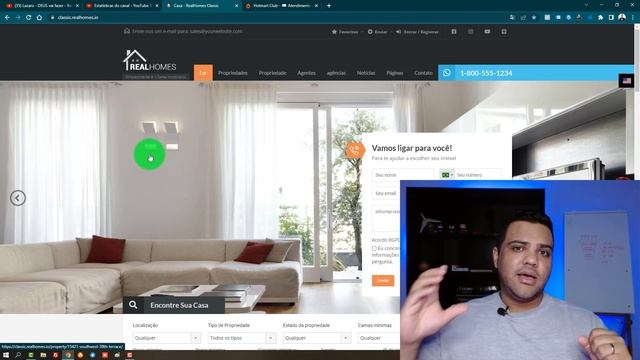Open the US flag language switcher
This screenshot has width=640, height=360.
click(x=627, y=81)
